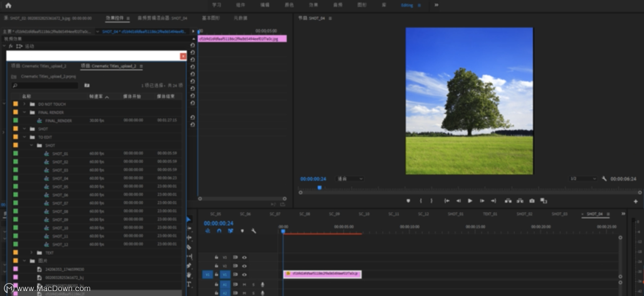Move the Program monitor playhead marker
This screenshot has width=644, height=296.
pyautogui.click(x=320, y=188)
